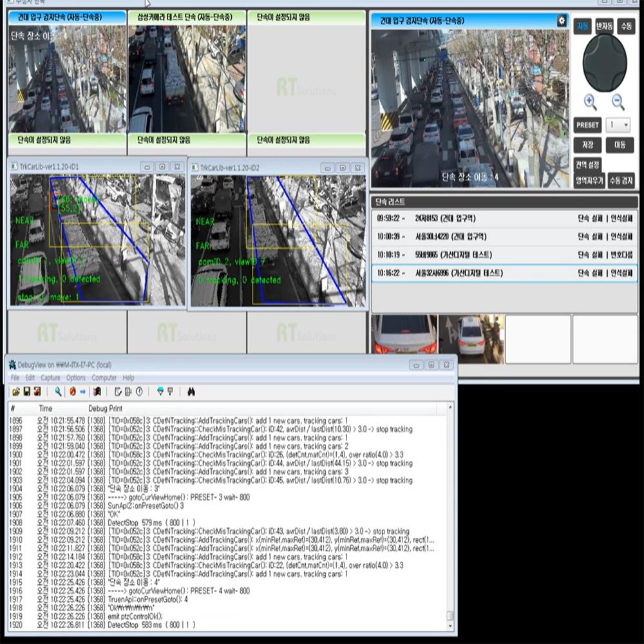644x644 pixels.
Task: Click the find magnifier icon in DebugView
Action: coord(57,392)
